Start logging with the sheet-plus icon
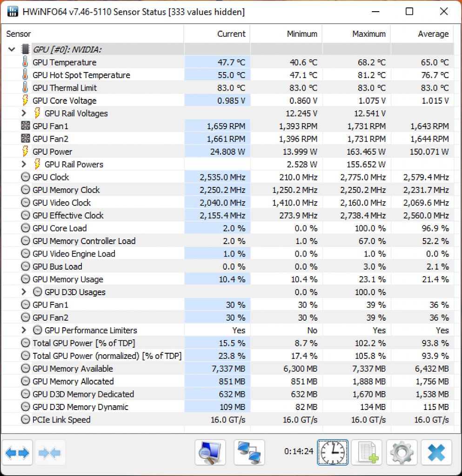 pos(367,453)
